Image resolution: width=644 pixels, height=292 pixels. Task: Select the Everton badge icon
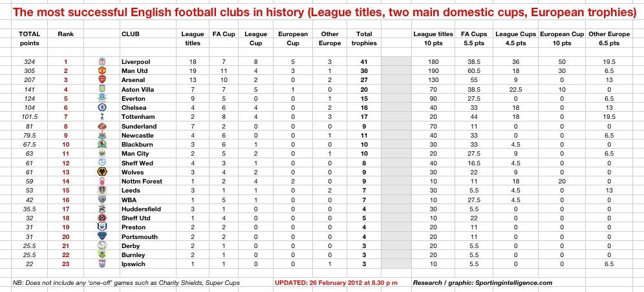coord(102,98)
